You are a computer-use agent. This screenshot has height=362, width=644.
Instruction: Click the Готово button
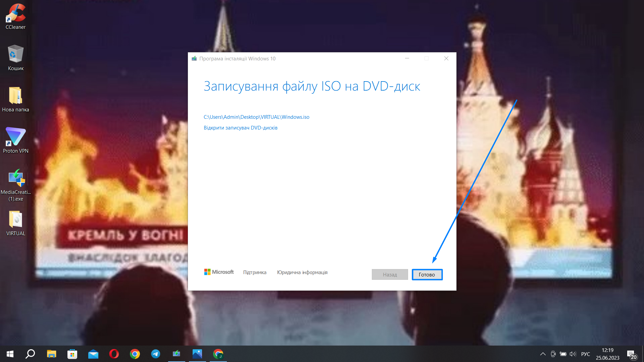point(427,274)
